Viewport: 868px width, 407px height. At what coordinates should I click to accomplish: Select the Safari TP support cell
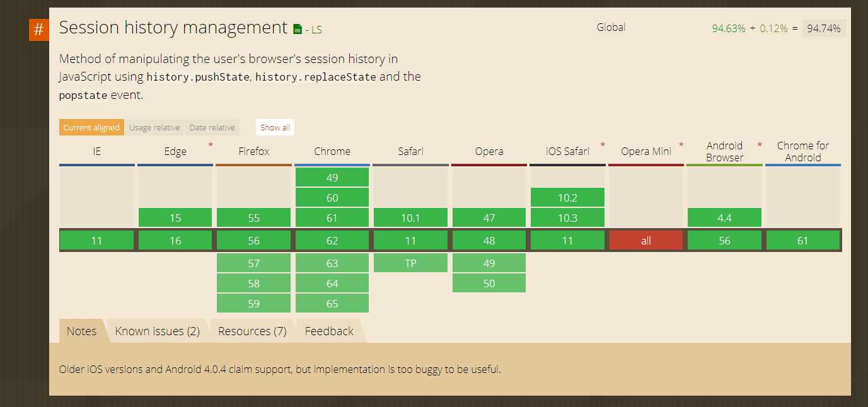pyautogui.click(x=410, y=263)
